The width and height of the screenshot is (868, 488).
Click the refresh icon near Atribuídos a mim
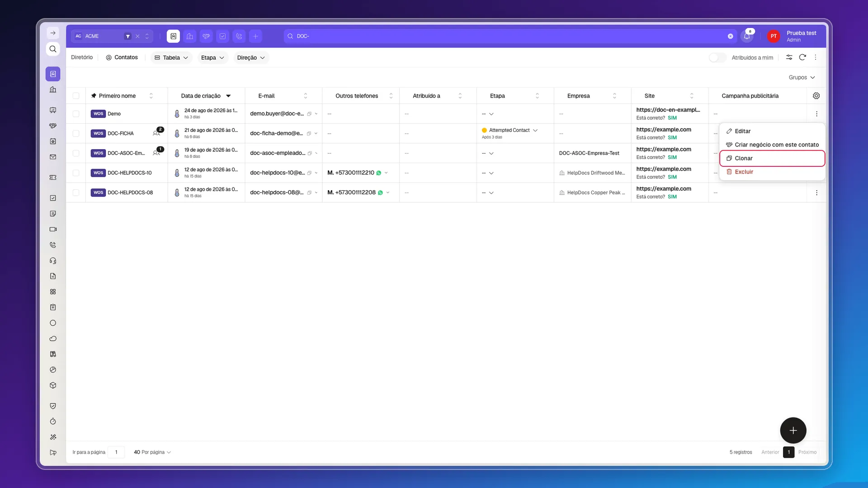tap(802, 57)
